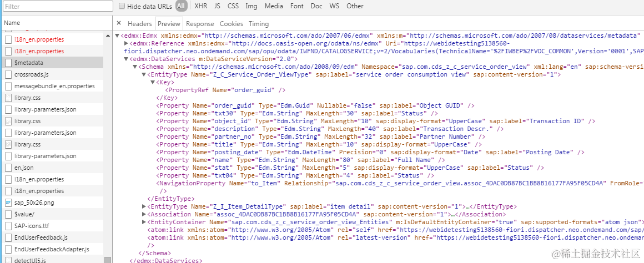The height and width of the screenshot is (263, 644).
Task: Click the Name column header
Action: pos(56,23)
